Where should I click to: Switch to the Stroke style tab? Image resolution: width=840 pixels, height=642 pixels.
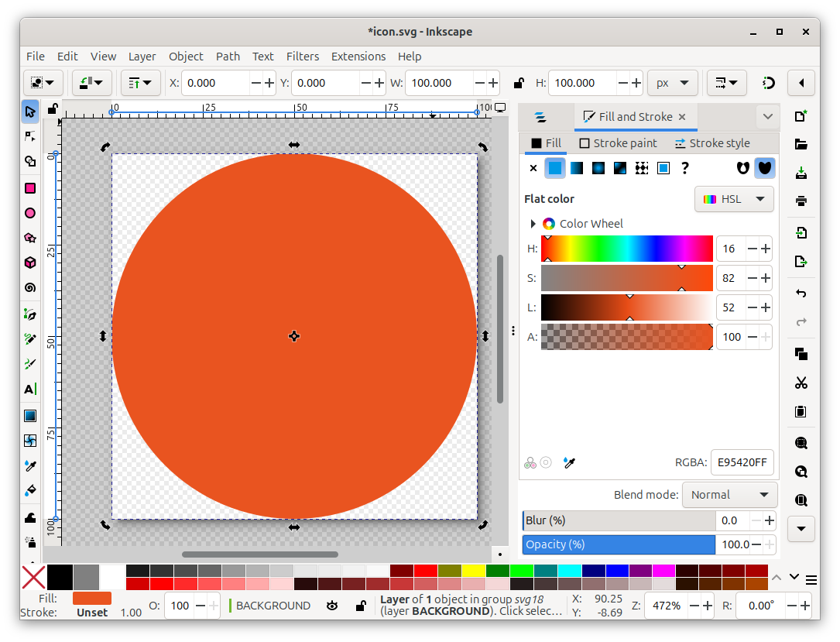[x=712, y=143]
